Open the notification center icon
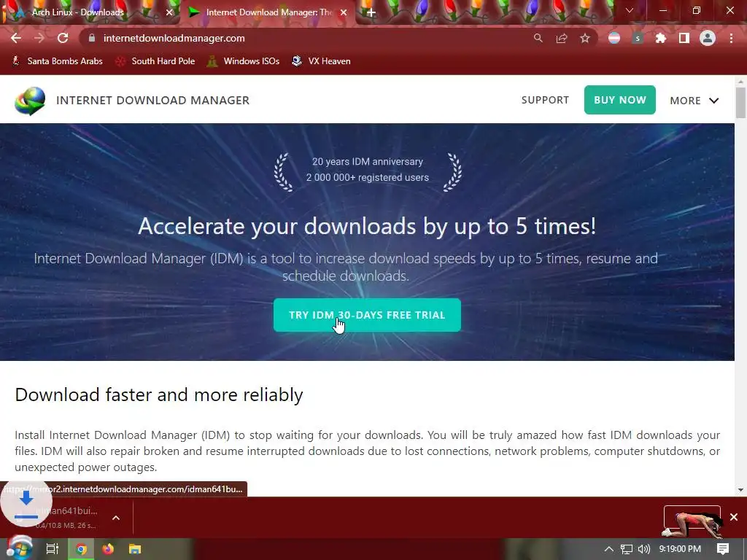Image resolution: width=747 pixels, height=560 pixels. tap(723, 549)
